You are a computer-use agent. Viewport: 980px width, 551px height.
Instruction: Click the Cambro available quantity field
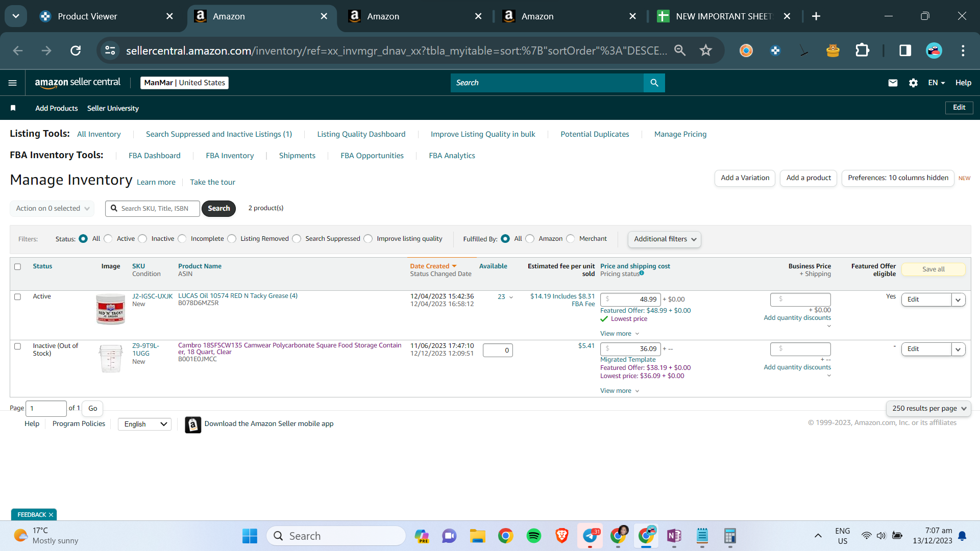coord(498,350)
